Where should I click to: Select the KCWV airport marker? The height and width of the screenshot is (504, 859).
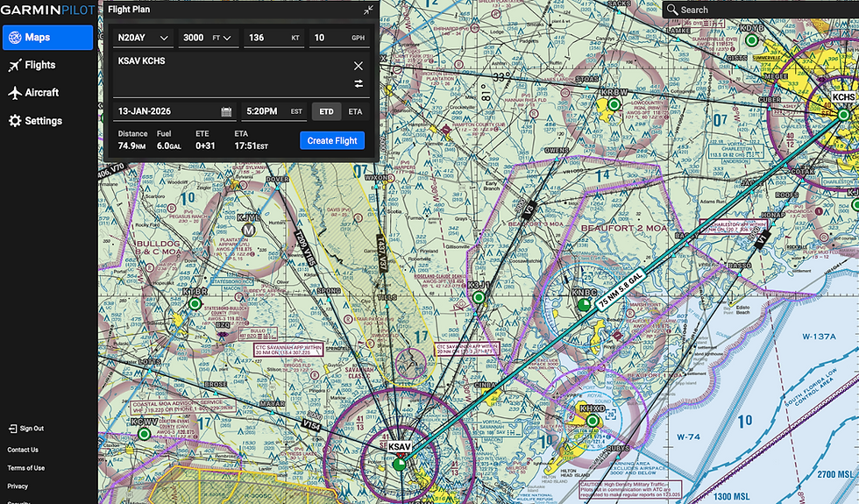[144, 434]
